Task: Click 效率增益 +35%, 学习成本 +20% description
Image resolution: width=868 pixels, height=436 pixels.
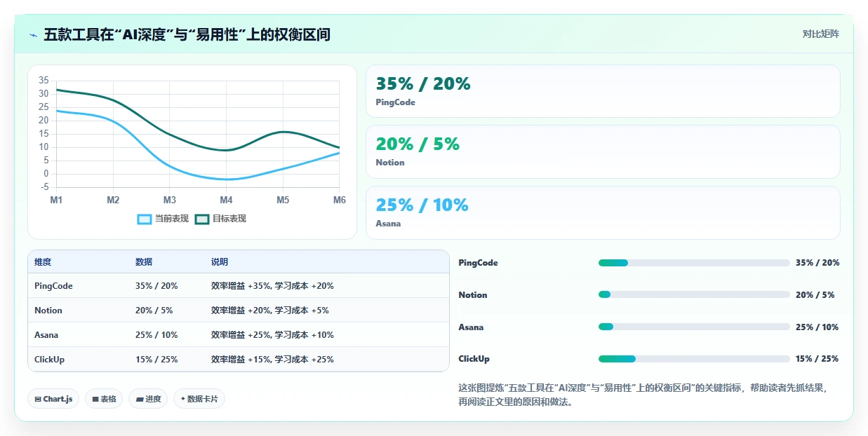Action: point(272,286)
